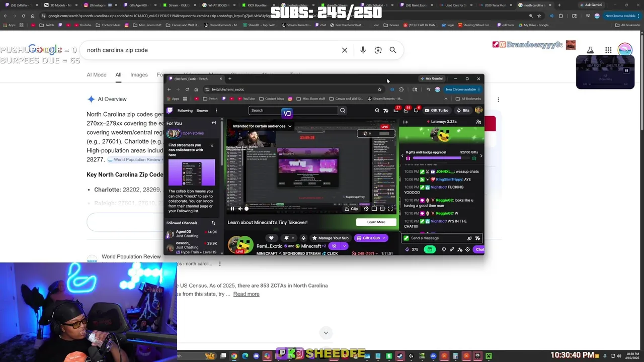Open stories in Twitch sidebar
Image resolution: width=644 pixels, height=362 pixels.
tap(186, 133)
